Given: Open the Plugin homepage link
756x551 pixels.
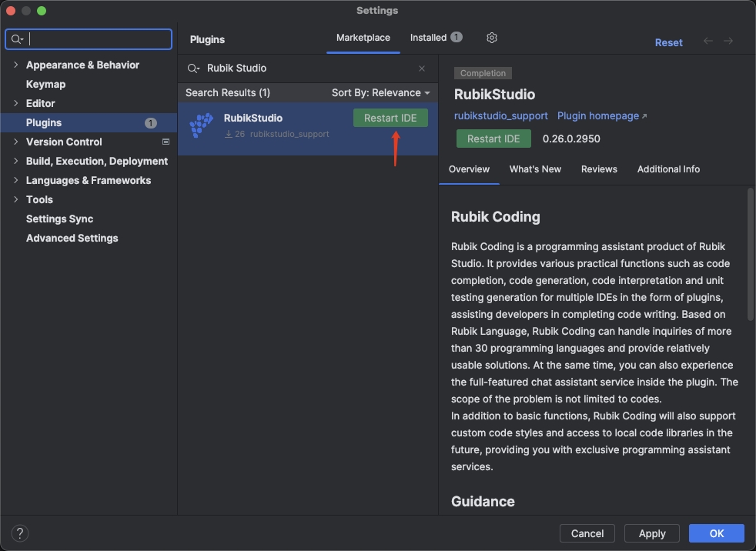Looking at the screenshot, I should point(602,115).
